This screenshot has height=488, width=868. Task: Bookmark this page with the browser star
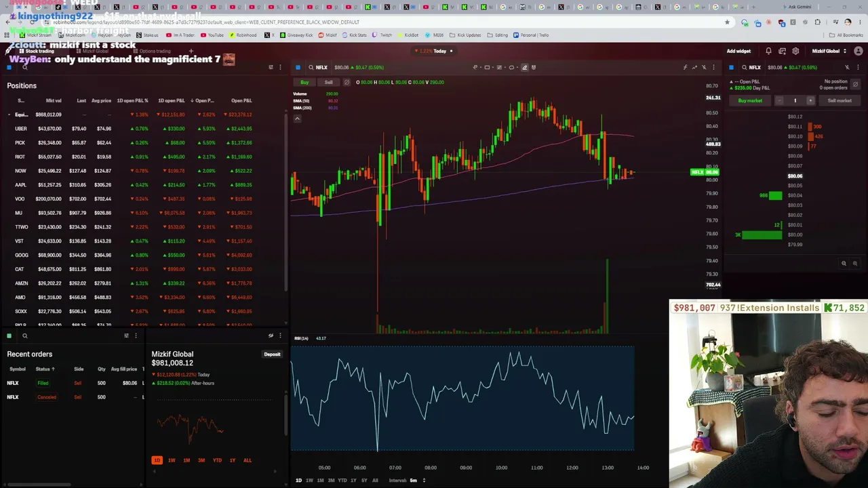pos(727,22)
